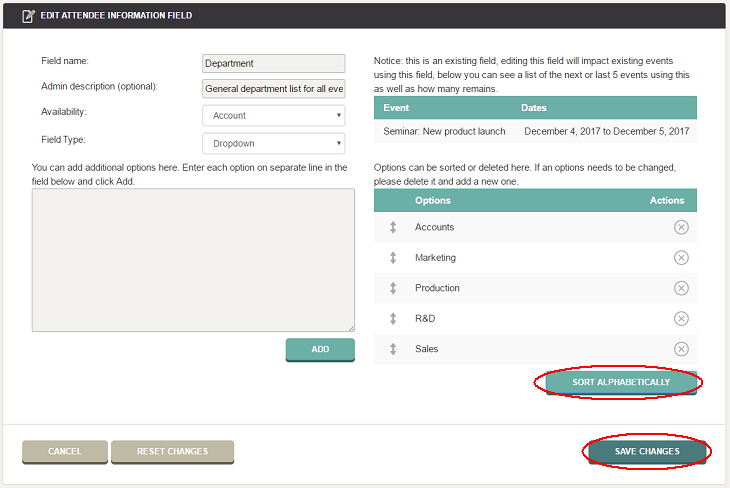The width and height of the screenshot is (730, 488).
Task: Click the additional options text area
Action: 193,260
